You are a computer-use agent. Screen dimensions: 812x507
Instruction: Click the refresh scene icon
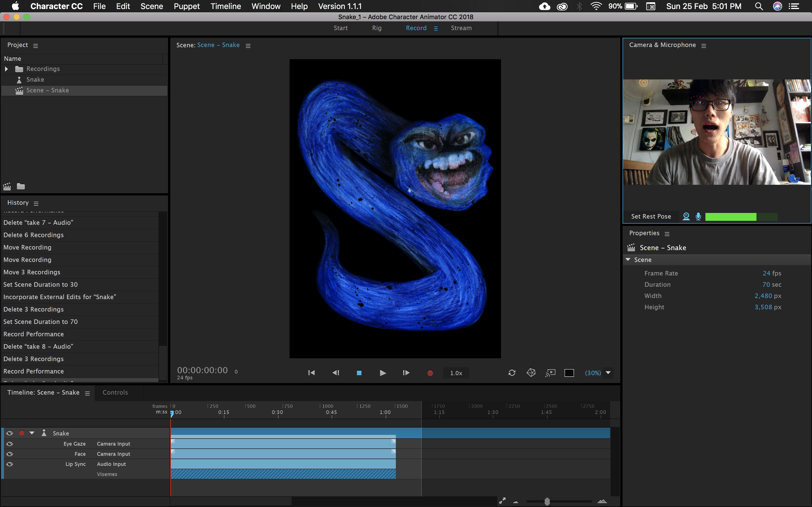(512, 373)
